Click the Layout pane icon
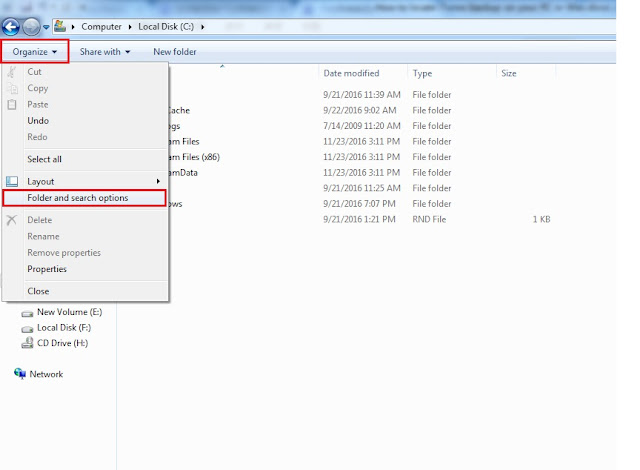 pos(12,181)
